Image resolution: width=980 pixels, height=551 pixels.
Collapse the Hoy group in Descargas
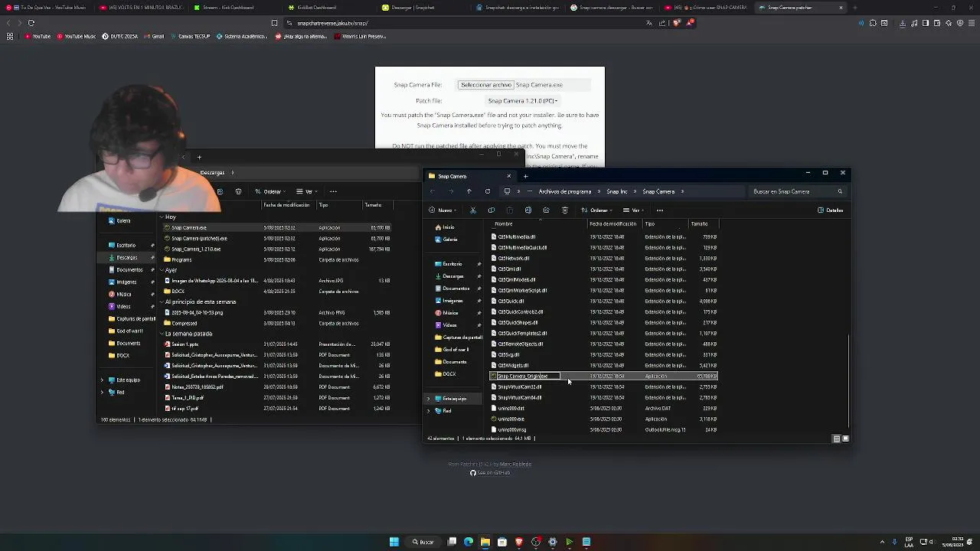(x=162, y=217)
